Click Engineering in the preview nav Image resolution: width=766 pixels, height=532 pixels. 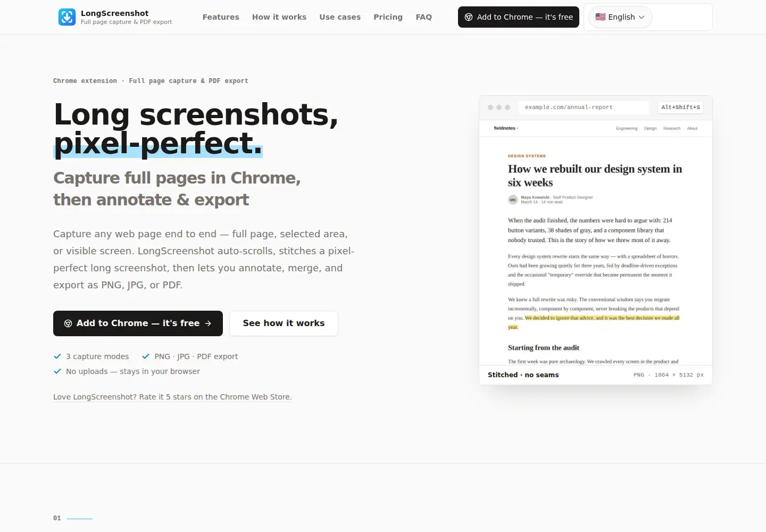coord(627,128)
